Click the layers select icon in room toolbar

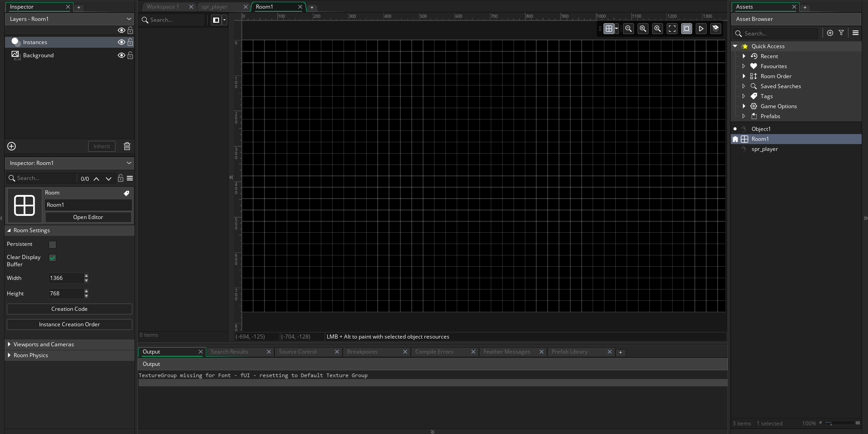point(716,29)
